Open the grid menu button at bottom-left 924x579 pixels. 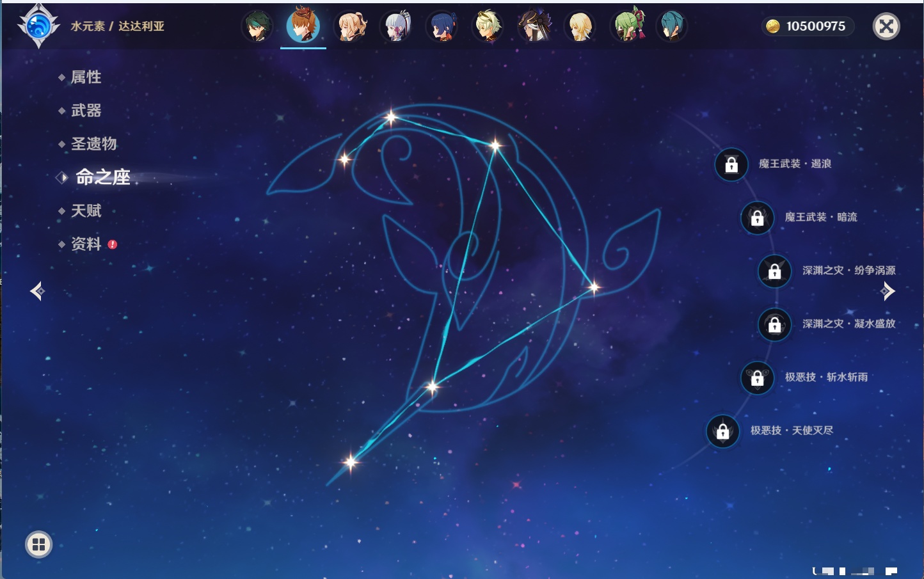click(x=38, y=544)
